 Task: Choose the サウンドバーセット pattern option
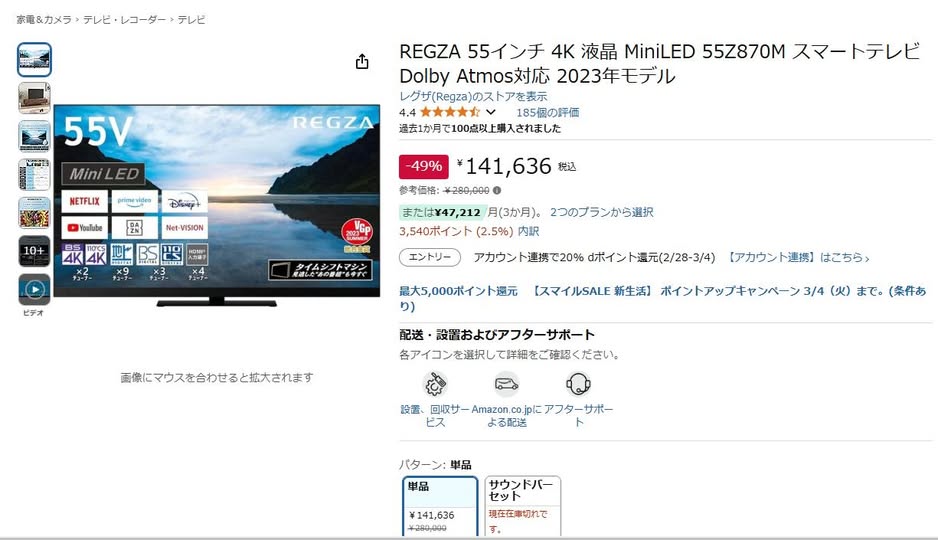coord(522,506)
